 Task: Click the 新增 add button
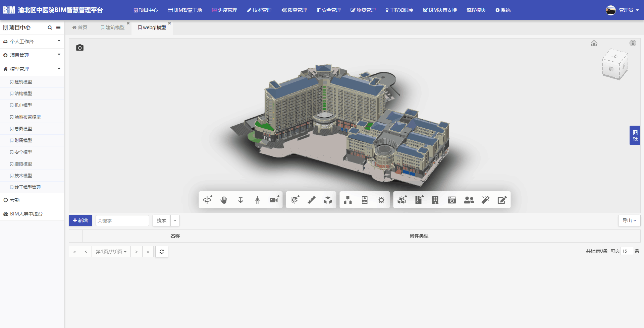pos(80,220)
